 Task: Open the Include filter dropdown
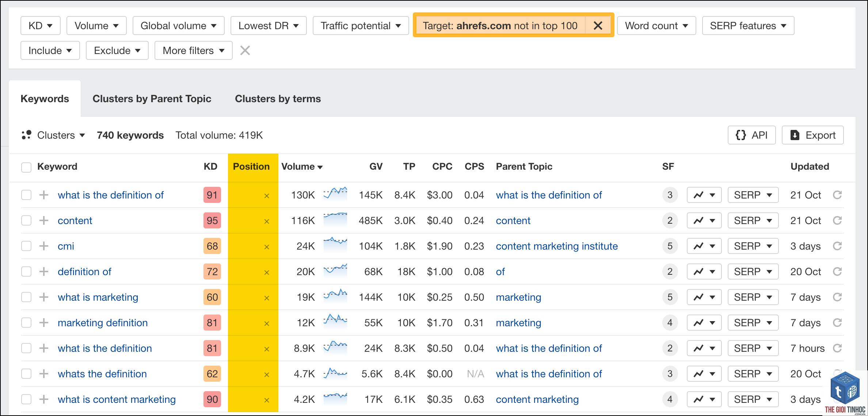click(50, 50)
